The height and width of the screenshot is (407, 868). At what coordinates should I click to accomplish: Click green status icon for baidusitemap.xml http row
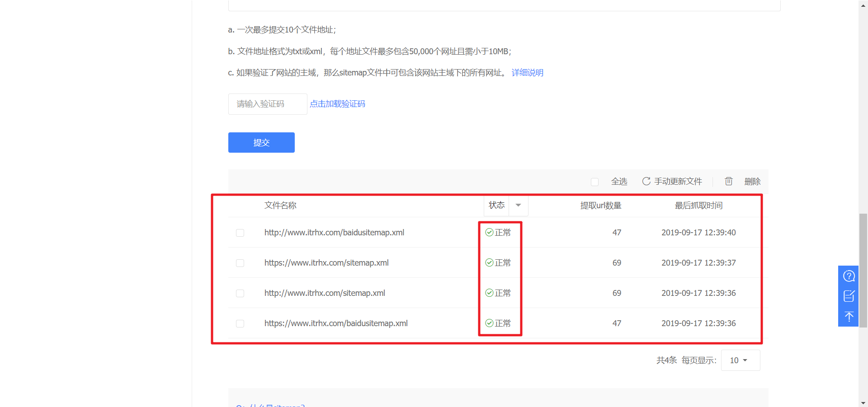click(x=489, y=232)
